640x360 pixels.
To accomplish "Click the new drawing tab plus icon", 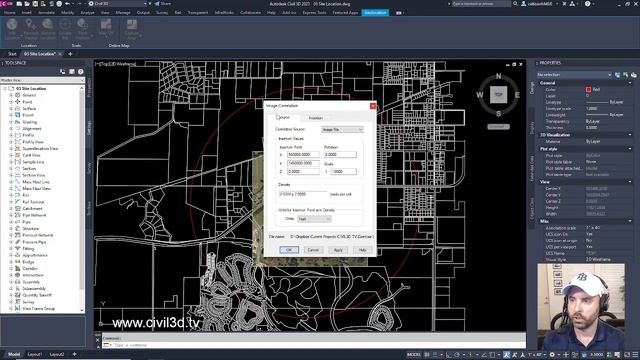I will click(70, 54).
